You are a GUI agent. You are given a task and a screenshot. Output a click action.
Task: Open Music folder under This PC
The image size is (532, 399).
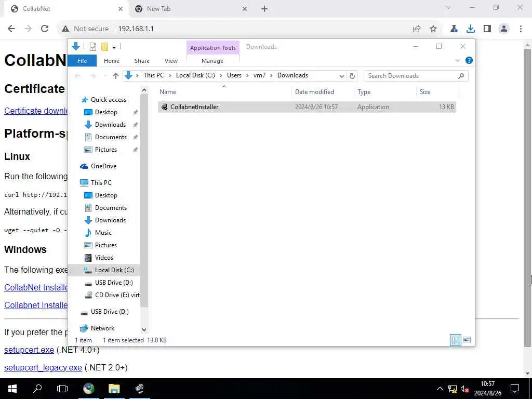[x=103, y=233]
